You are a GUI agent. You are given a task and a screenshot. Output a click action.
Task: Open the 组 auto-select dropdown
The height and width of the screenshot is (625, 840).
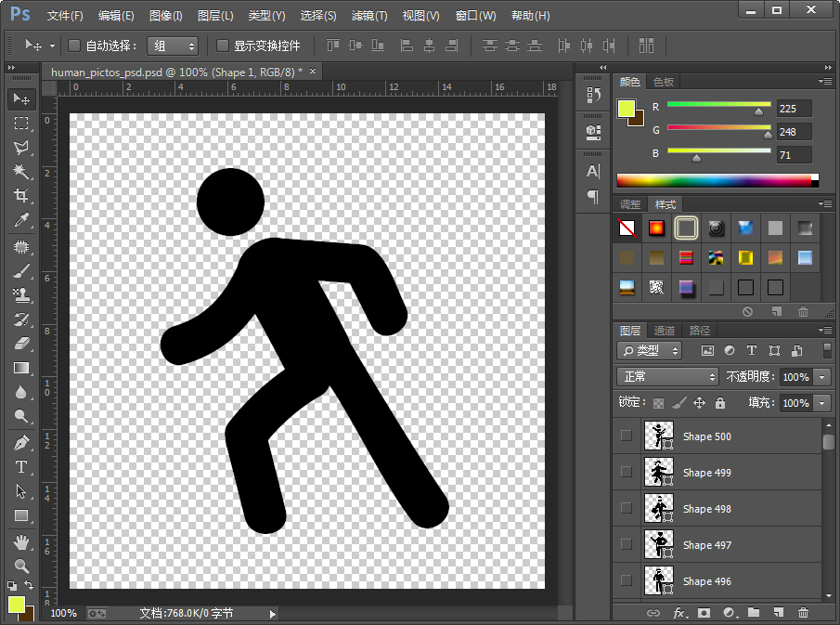(x=174, y=46)
